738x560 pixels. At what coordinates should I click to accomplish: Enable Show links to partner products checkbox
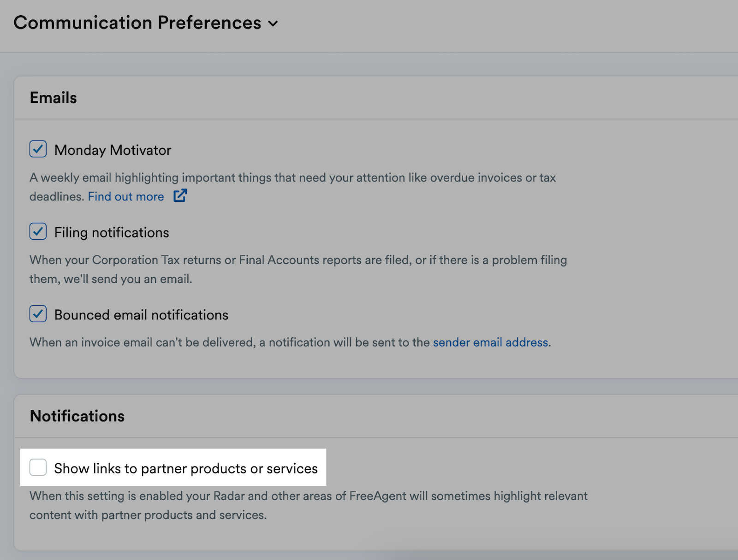point(38,467)
